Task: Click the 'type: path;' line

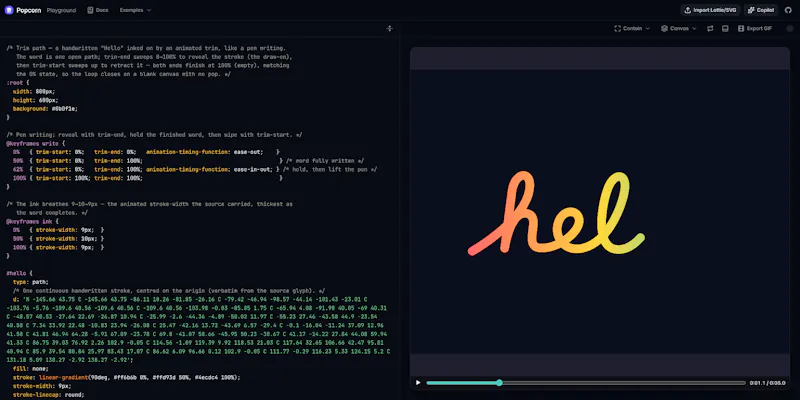Action: click(31, 282)
